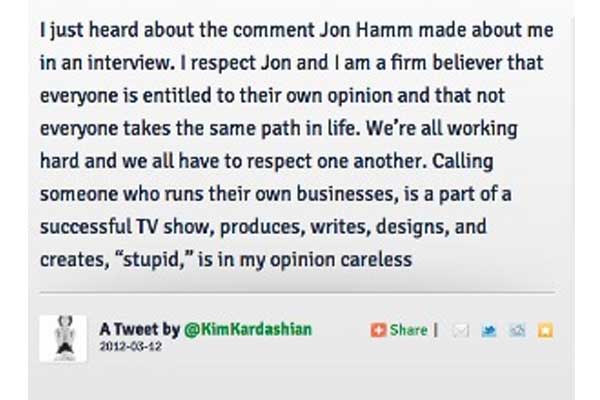Click the vertical separator beside Share
The width and height of the screenshot is (600, 400).
point(436,330)
